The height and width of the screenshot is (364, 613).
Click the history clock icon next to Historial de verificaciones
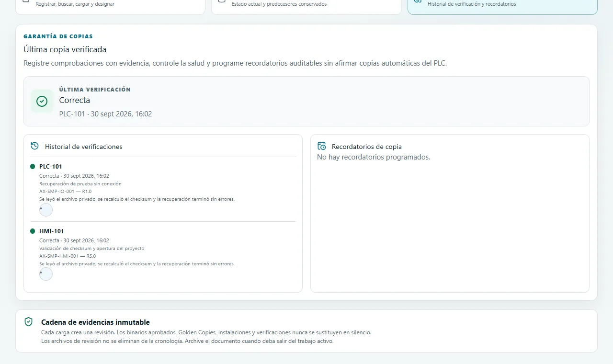pyautogui.click(x=34, y=146)
